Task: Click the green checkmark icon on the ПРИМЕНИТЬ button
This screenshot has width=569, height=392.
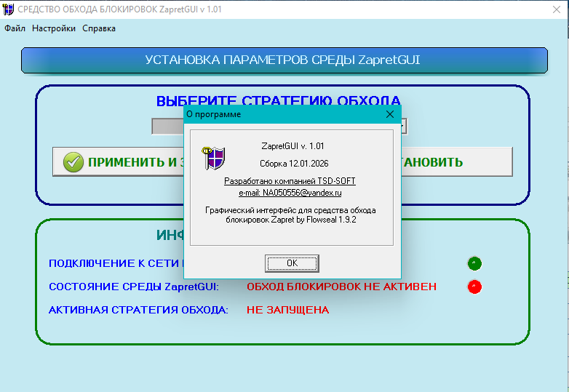Action: click(73, 162)
